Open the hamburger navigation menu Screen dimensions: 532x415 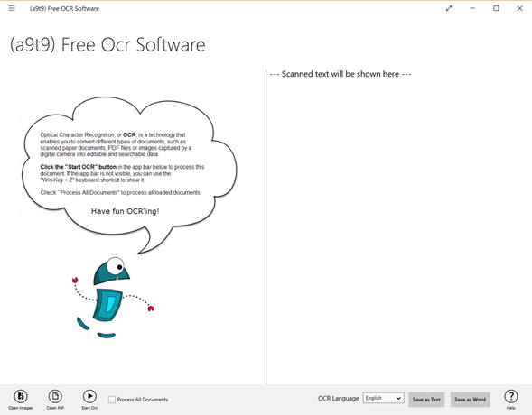(12, 8)
